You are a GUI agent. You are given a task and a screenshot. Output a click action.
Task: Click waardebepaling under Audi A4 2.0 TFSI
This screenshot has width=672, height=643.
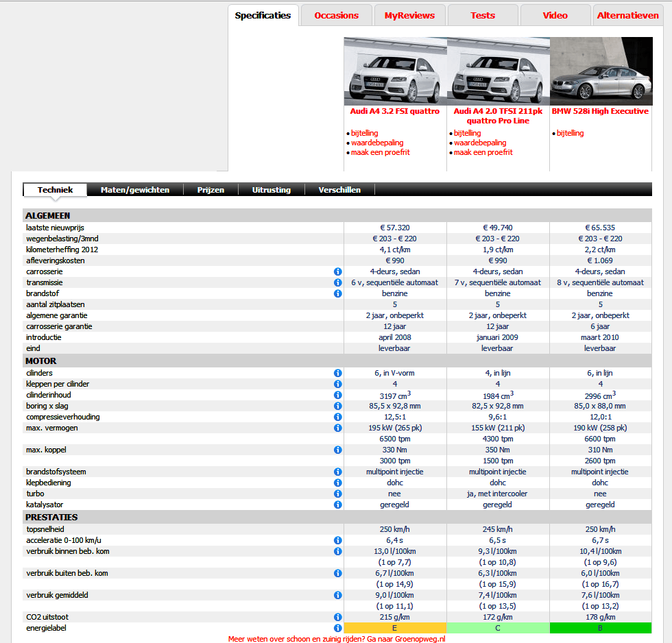(x=480, y=143)
